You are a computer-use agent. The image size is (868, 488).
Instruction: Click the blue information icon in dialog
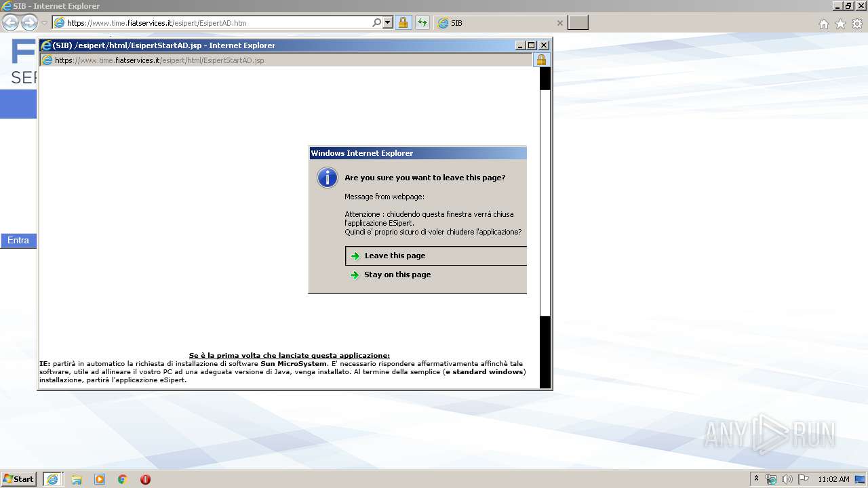328,178
